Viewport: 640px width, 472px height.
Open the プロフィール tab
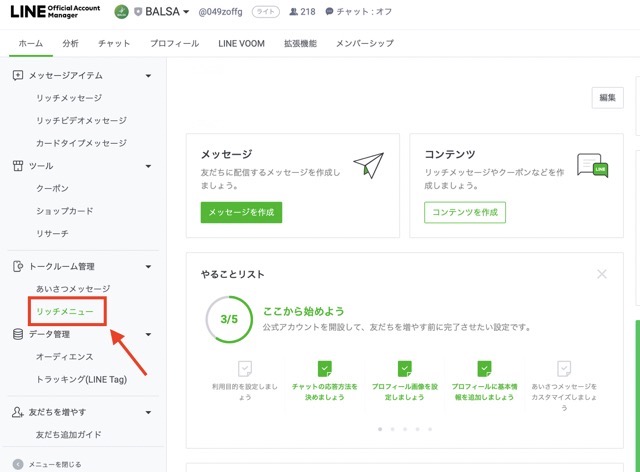coord(174,43)
